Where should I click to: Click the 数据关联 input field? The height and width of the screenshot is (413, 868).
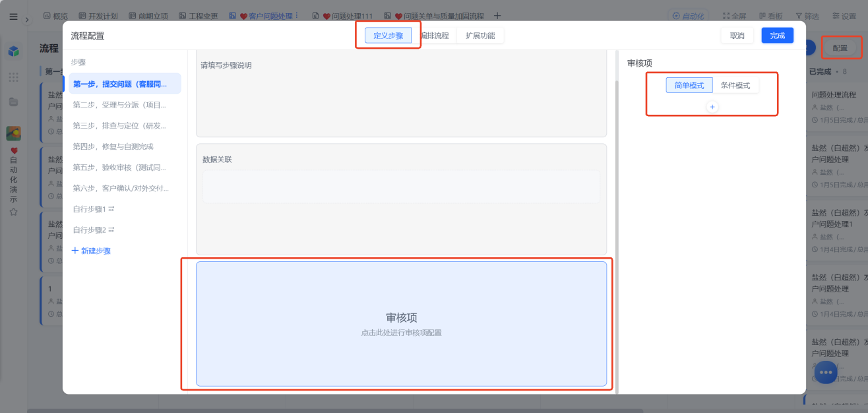401,187
